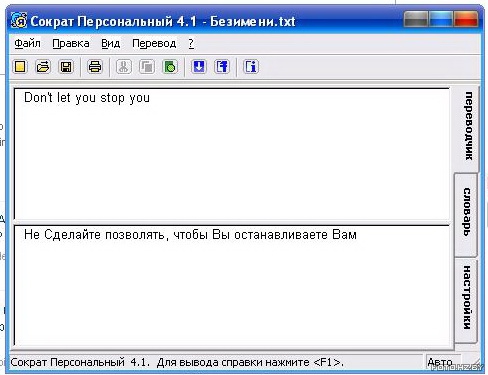The height and width of the screenshot is (375, 488).
Task: Click the blue up-arrow translate icon
Action: coord(222,67)
